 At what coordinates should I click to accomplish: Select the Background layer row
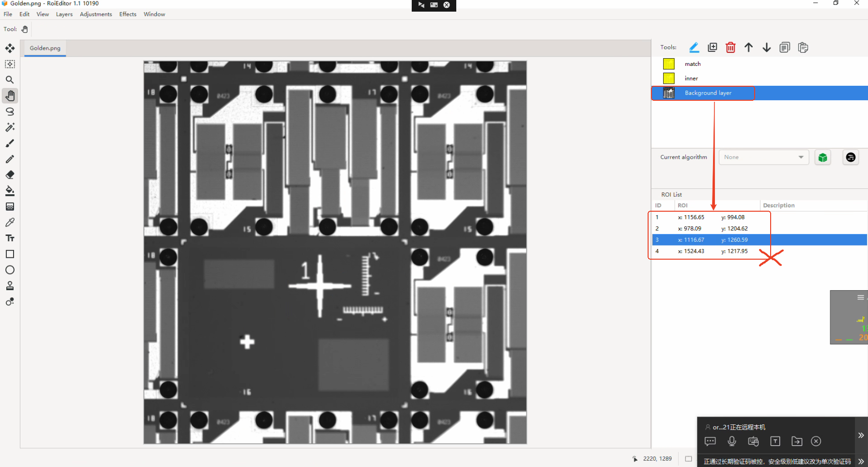click(x=759, y=93)
